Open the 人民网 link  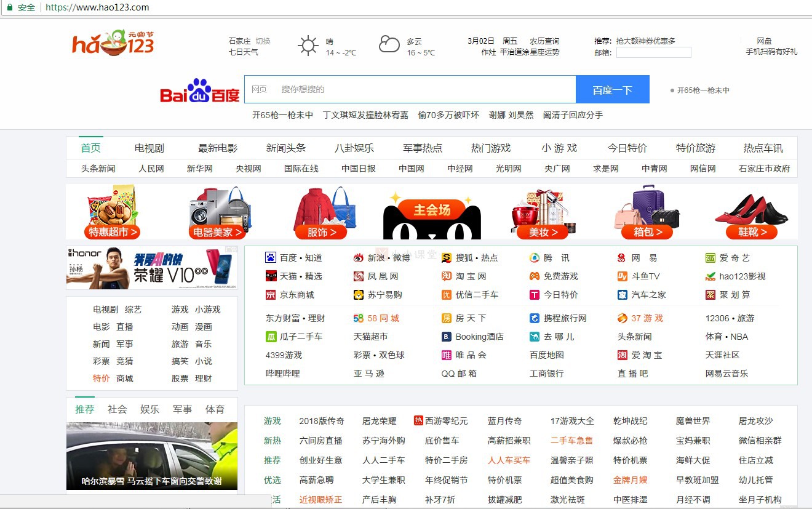tap(151, 169)
